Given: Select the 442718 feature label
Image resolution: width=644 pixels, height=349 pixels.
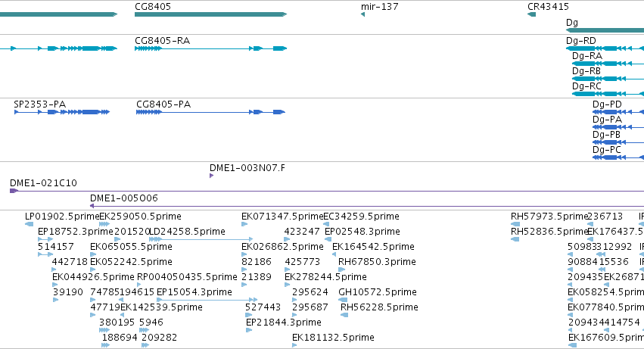Looking at the screenshot, I should tap(70, 262).
